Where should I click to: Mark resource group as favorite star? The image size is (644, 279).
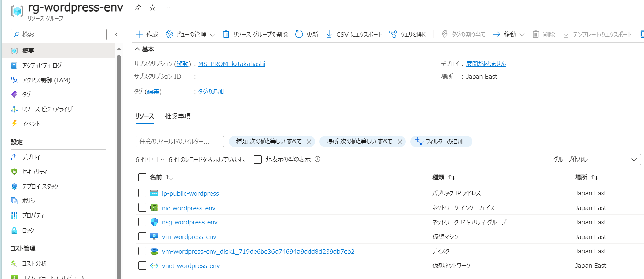tap(152, 8)
